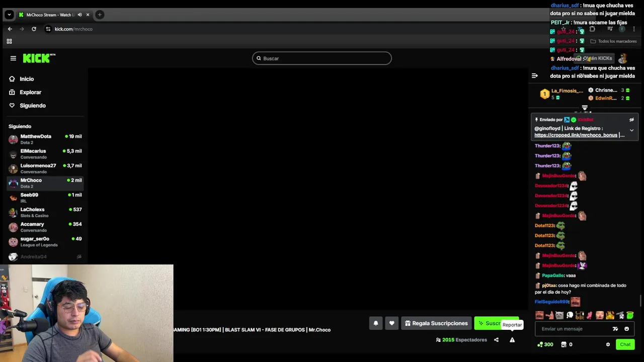Click the KICK logo
This screenshot has height=362, width=644.
click(39, 58)
